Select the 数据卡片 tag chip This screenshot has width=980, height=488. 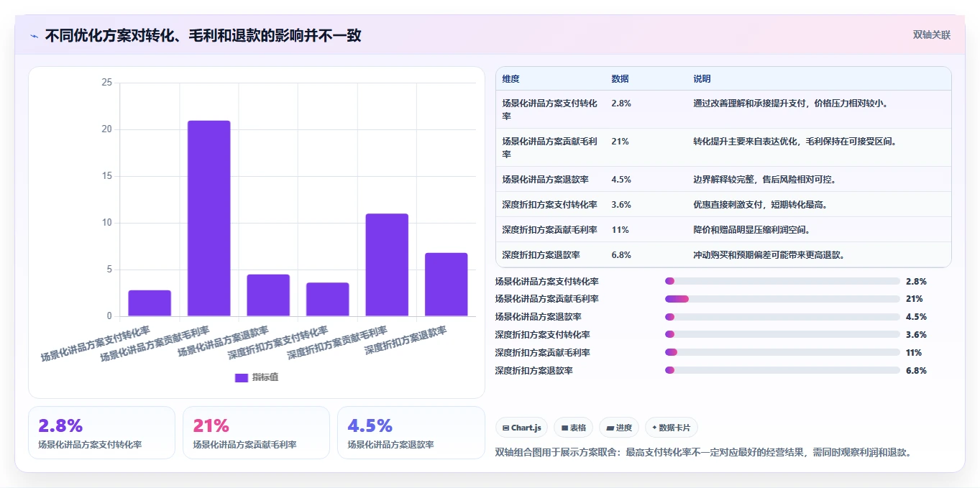(x=672, y=428)
